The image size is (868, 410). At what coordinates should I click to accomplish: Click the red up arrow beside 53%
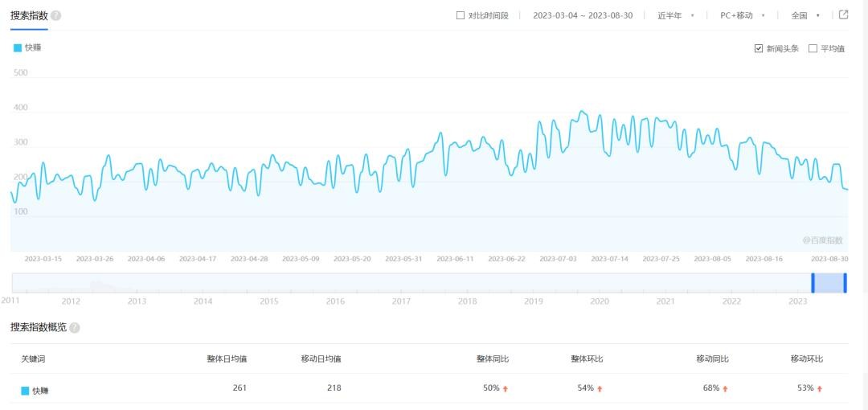[x=819, y=388]
